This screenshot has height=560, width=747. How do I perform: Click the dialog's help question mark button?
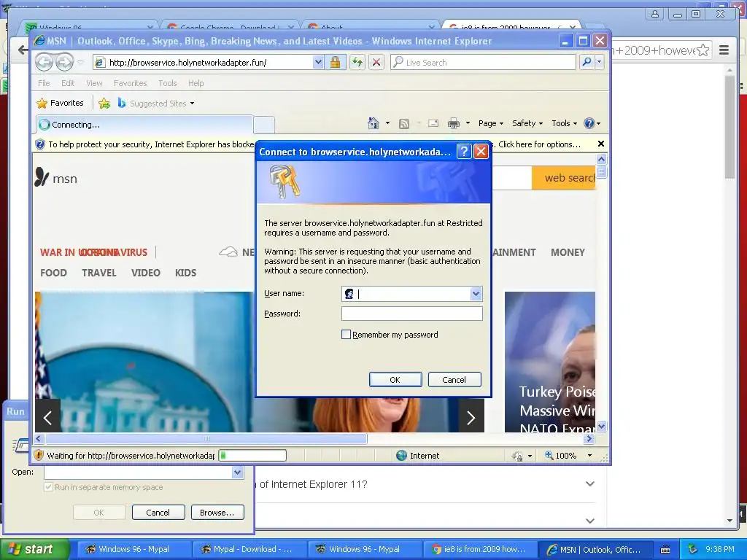click(463, 152)
